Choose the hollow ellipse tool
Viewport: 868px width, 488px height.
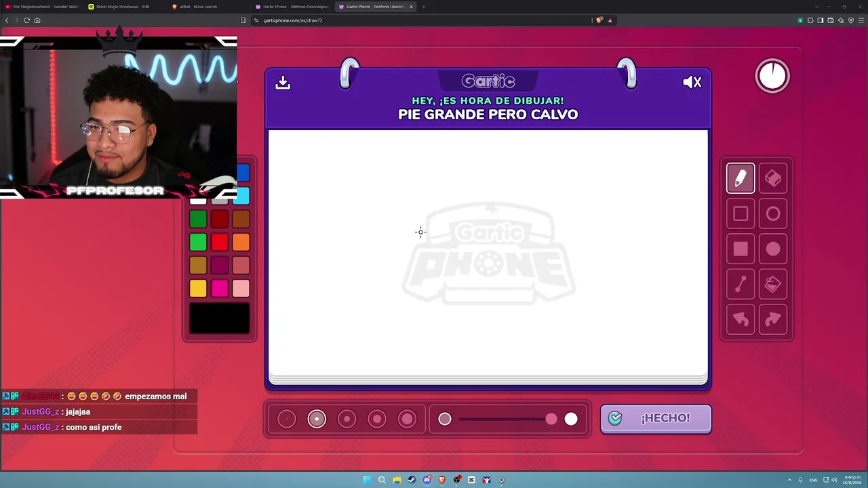(773, 214)
